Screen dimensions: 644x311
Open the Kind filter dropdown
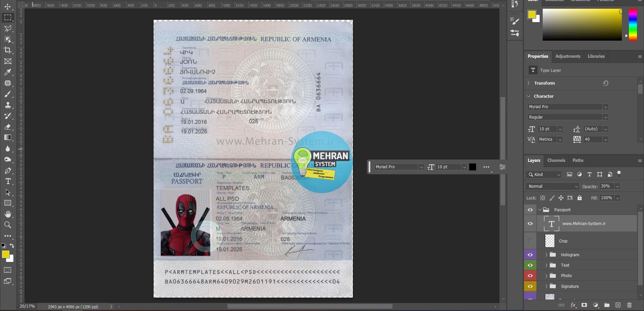[543, 175]
